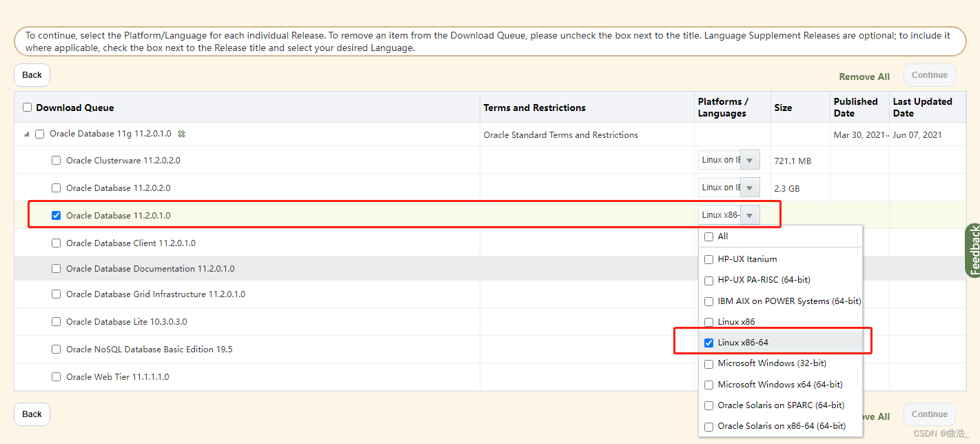Click the Jun 07, 2021 updated date
Image resolution: width=980 pixels, height=444 pixels.
tap(917, 135)
